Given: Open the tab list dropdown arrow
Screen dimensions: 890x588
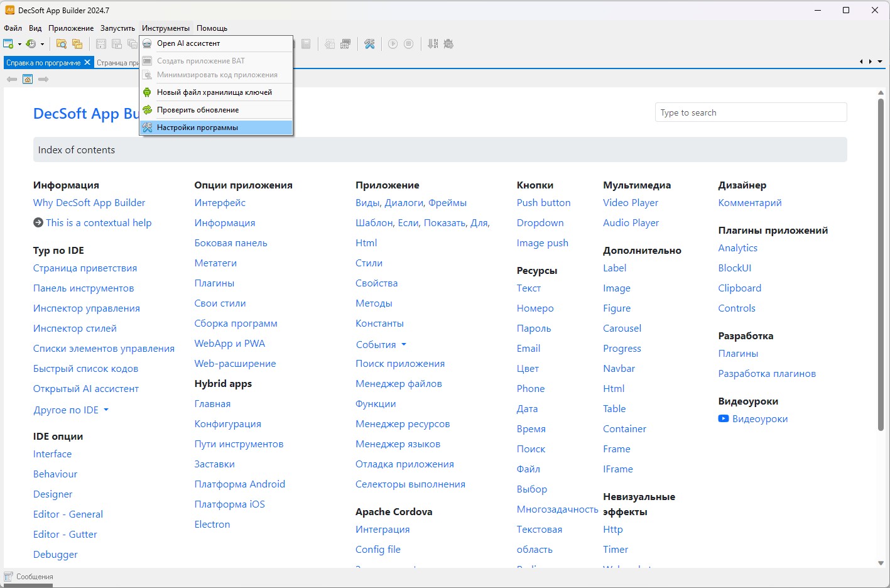Looking at the screenshot, I should [880, 62].
